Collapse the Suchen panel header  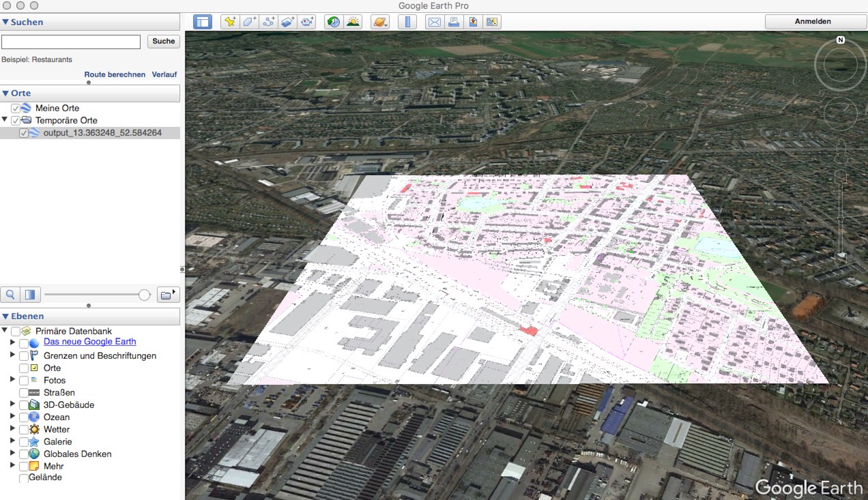tap(5, 22)
